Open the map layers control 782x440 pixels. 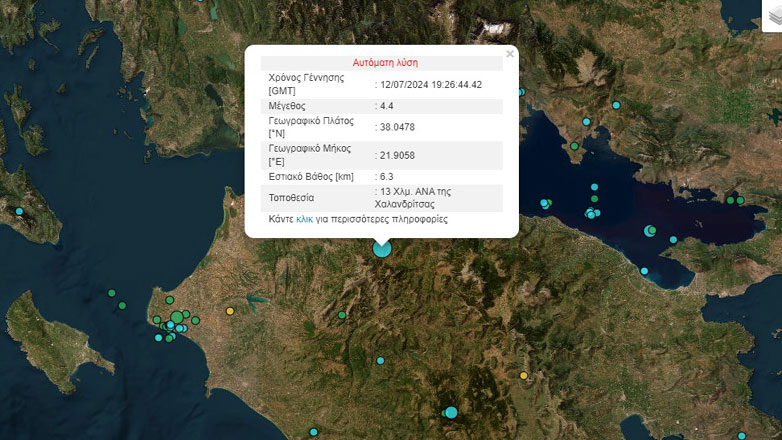click(774, 15)
